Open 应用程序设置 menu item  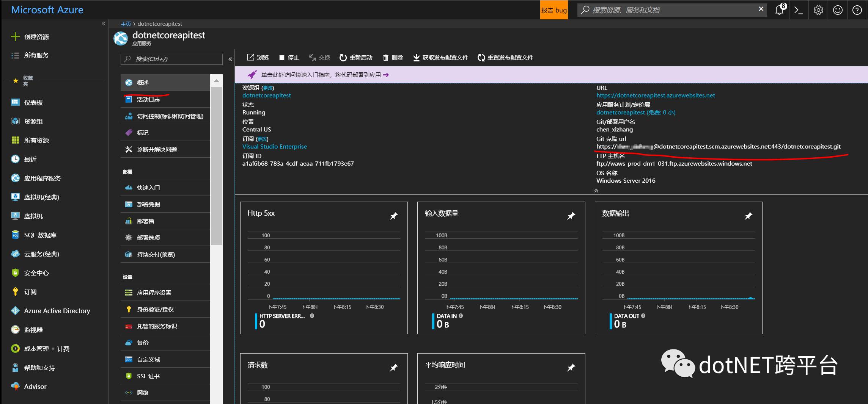tap(165, 293)
